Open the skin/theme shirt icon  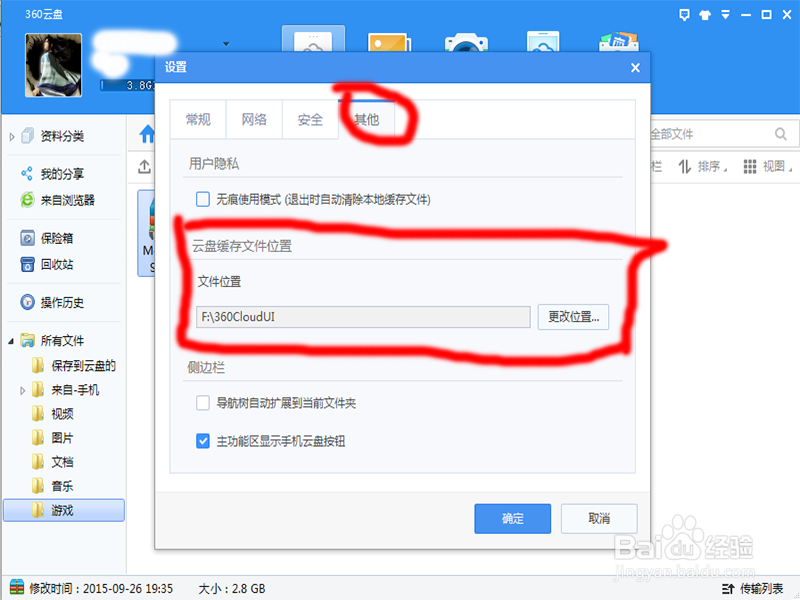pos(706,14)
